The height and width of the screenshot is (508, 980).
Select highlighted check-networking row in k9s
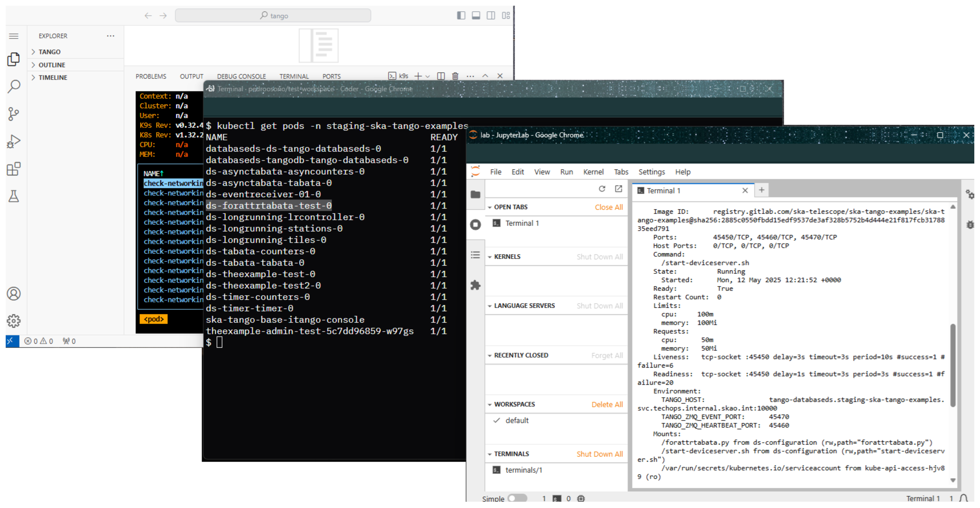coord(173,183)
